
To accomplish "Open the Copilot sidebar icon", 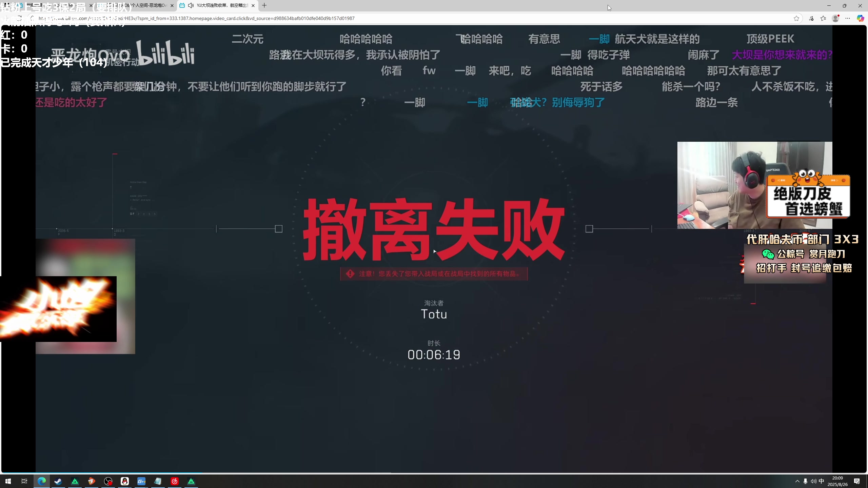I will [x=860, y=18].
